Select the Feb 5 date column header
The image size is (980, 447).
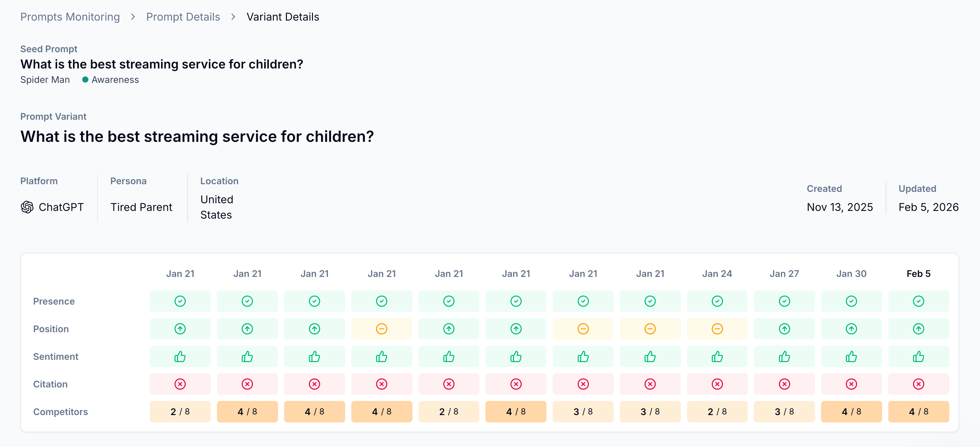coord(918,274)
